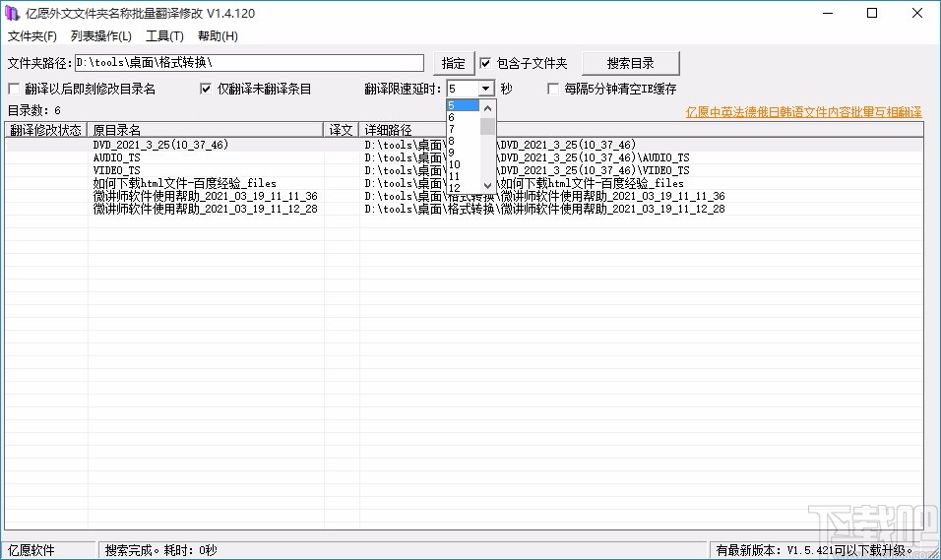The height and width of the screenshot is (560, 941).
Task: Click 亿愿软件 in status bar
Action: [x=31, y=550]
